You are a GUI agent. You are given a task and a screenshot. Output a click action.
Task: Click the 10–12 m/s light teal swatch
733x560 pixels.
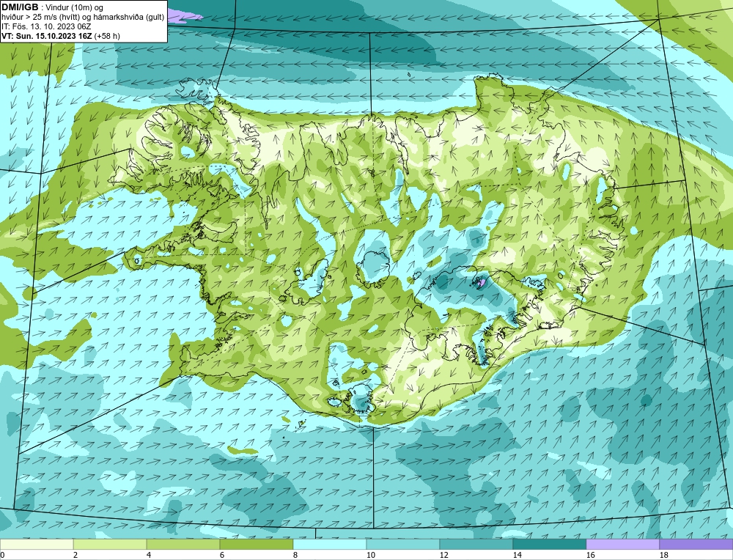pos(403,545)
